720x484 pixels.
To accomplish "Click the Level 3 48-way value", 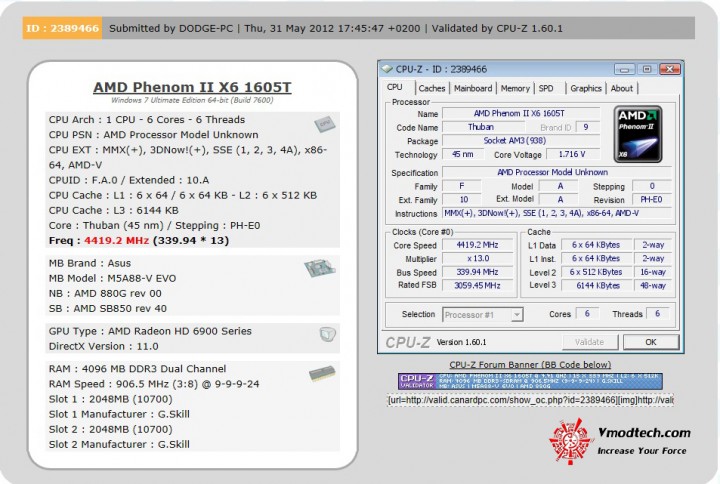I will click(653, 286).
